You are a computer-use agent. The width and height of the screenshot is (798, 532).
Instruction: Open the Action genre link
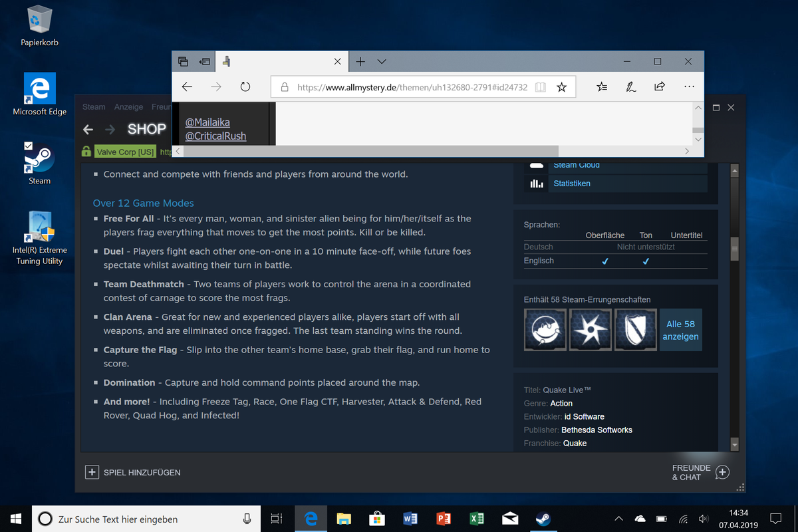tap(561, 403)
